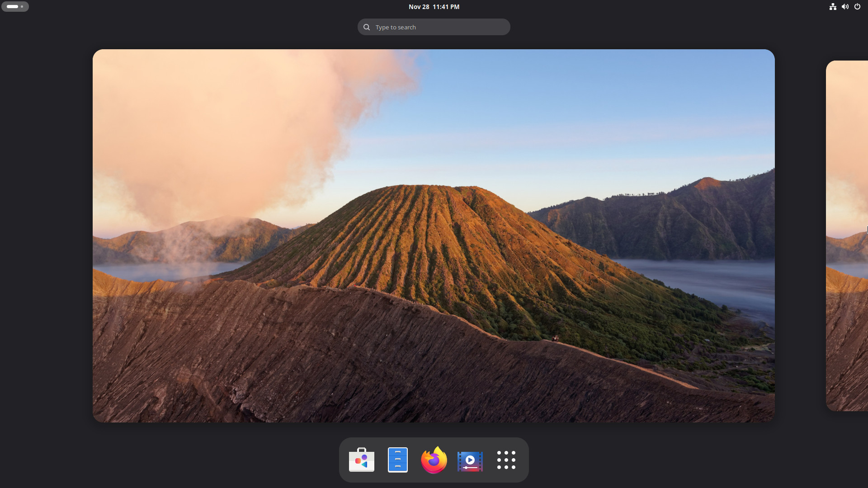Select the volcano workspace preview
Screen dimensions: 868x488
click(433, 235)
